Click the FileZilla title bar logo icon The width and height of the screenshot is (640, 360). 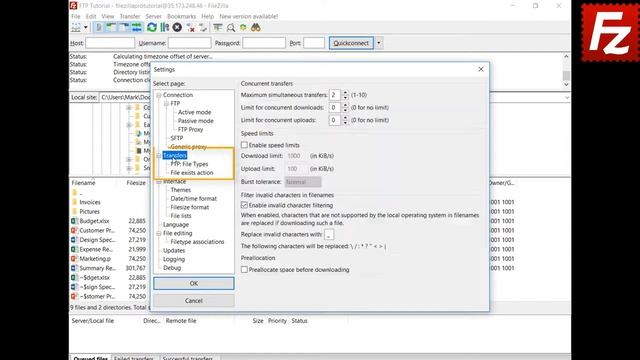[73, 5]
